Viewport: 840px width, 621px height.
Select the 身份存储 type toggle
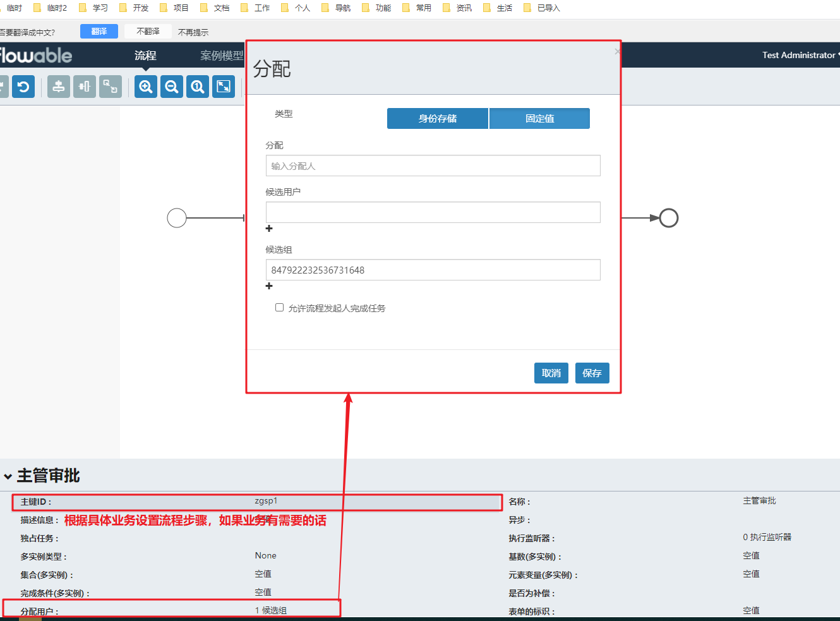pyautogui.click(x=438, y=118)
